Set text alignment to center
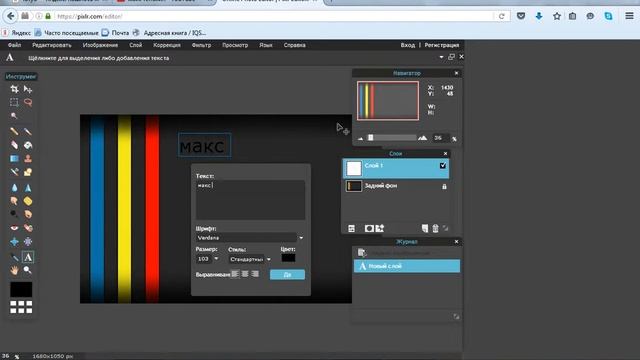Image resolution: width=640 pixels, height=360 pixels. pyautogui.click(x=245, y=274)
